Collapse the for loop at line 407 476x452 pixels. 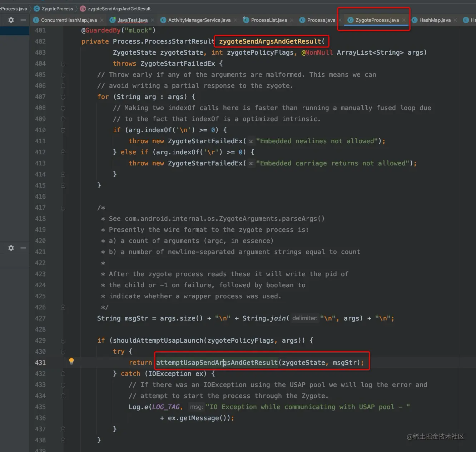(x=63, y=97)
